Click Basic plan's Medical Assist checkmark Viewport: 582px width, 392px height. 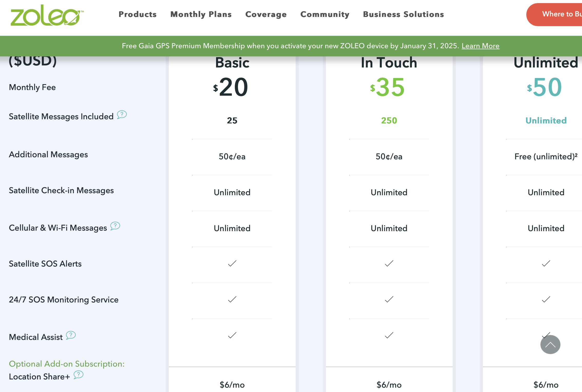232,335
